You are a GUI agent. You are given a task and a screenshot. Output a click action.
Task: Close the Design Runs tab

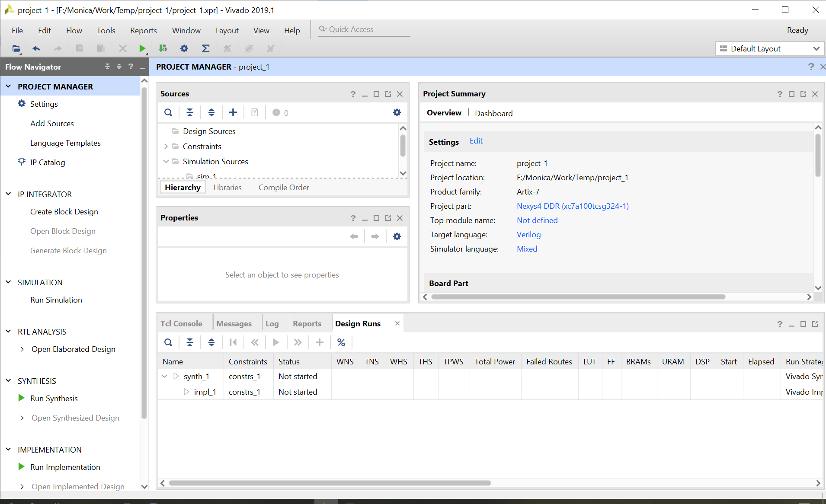(x=397, y=323)
